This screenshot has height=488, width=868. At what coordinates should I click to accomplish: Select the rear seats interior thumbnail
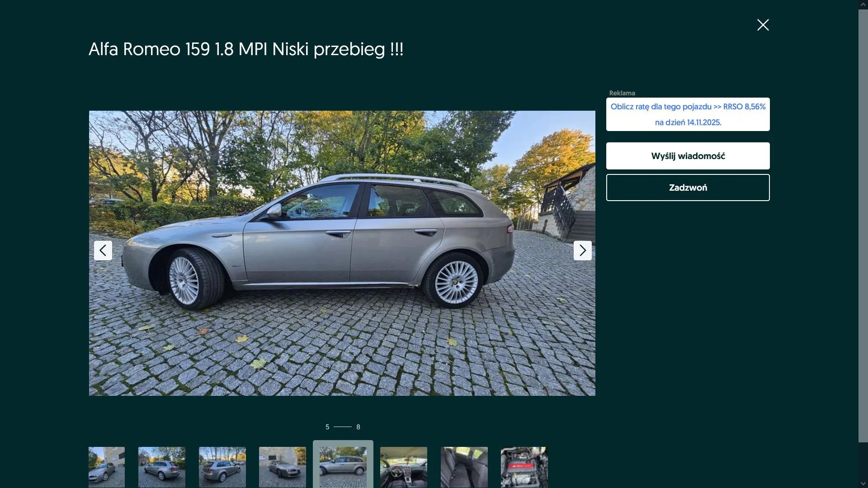click(x=464, y=467)
